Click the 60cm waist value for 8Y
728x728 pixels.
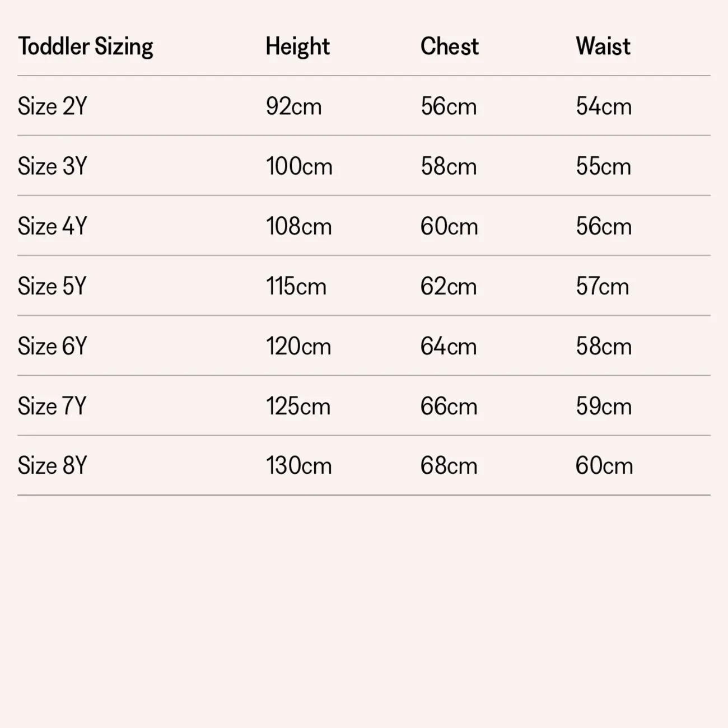click(604, 465)
